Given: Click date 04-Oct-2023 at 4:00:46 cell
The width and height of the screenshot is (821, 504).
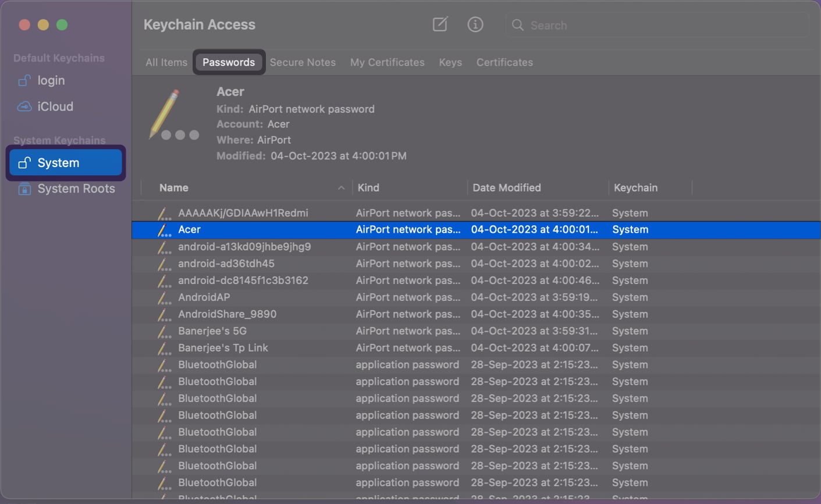Looking at the screenshot, I should click(535, 281).
